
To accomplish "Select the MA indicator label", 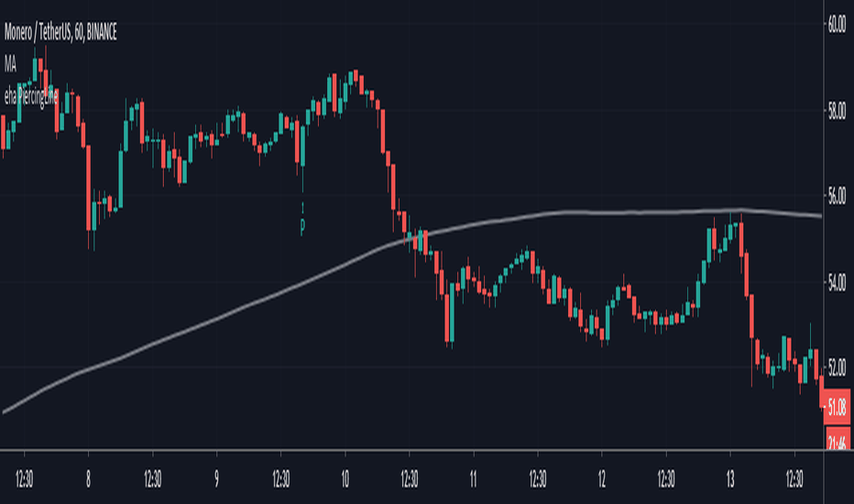I will pyautogui.click(x=10, y=65).
